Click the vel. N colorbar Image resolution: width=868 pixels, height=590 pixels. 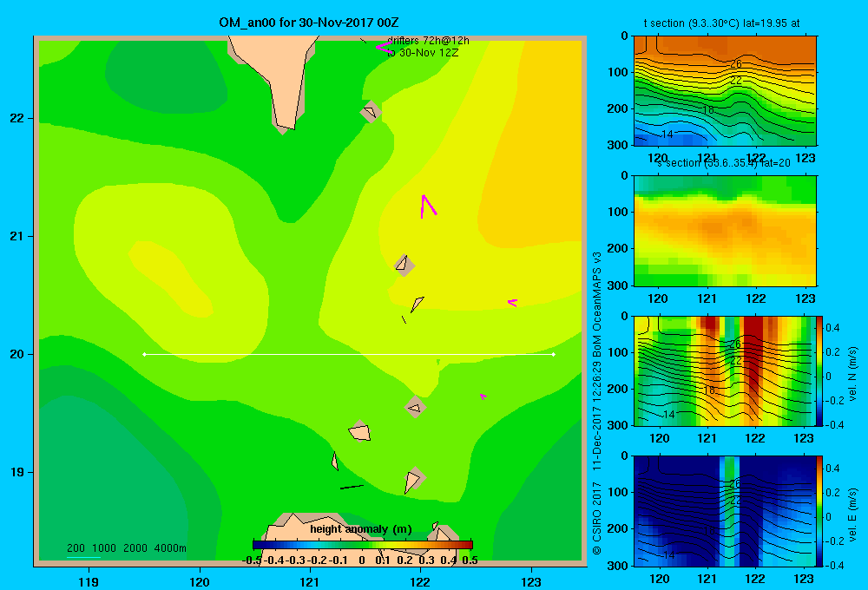(819, 370)
